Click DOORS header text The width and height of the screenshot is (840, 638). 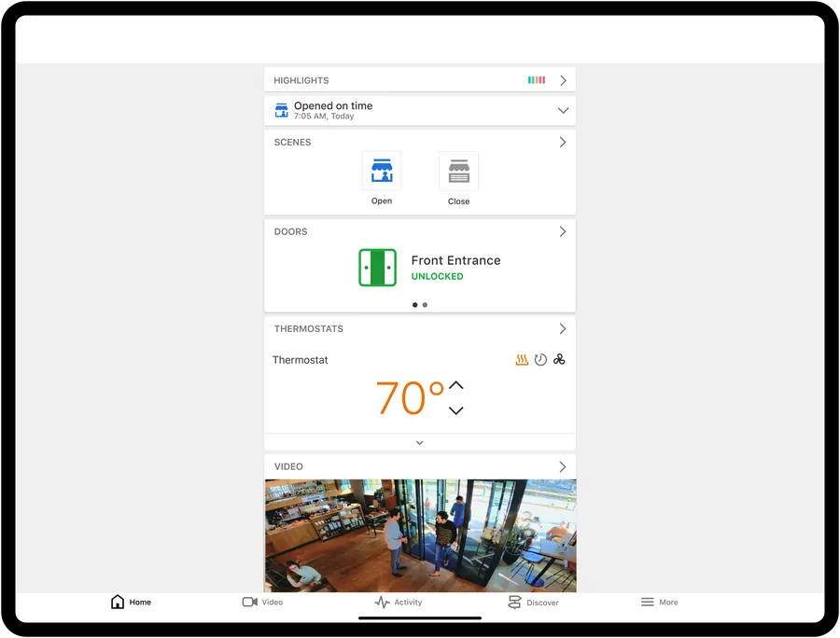[x=291, y=231]
